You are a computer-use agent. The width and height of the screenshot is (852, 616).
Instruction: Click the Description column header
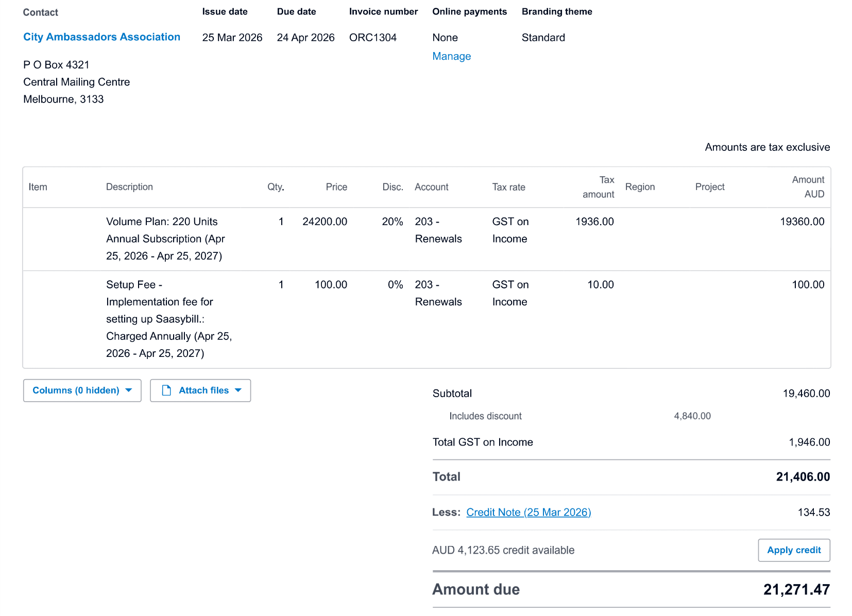point(129,187)
